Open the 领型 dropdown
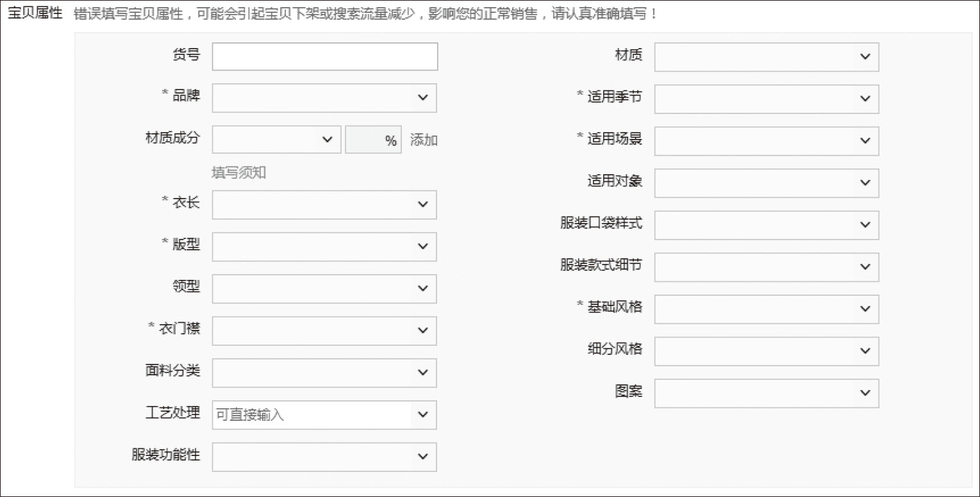Viewport: 980px width, 497px height. (324, 289)
